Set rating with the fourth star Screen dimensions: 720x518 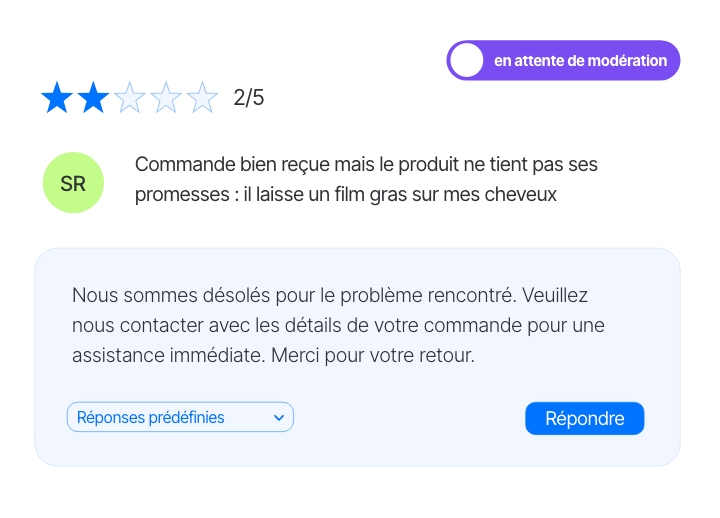[166, 98]
